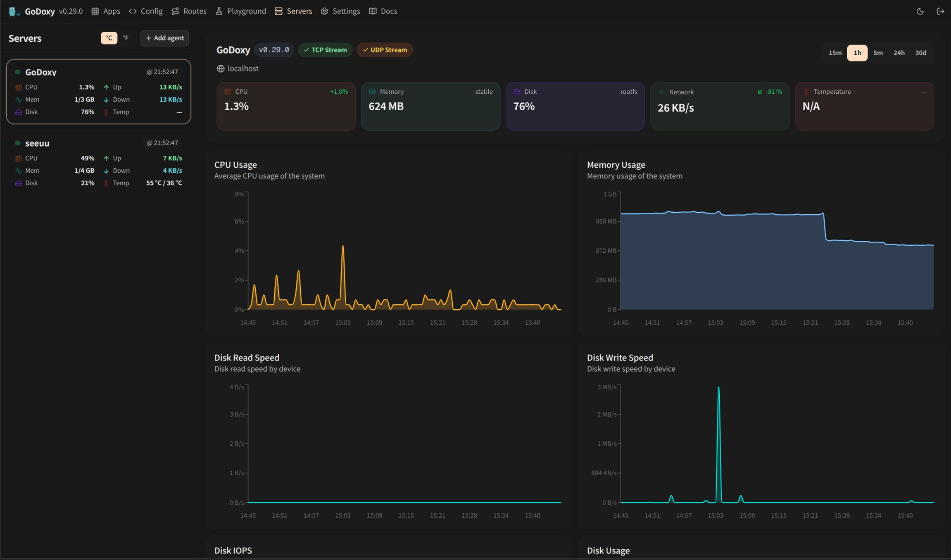The width and height of the screenshot is (951, 560).
Task: Click the GoDoxy gopher logo icon
Action: tap(14, 11)
